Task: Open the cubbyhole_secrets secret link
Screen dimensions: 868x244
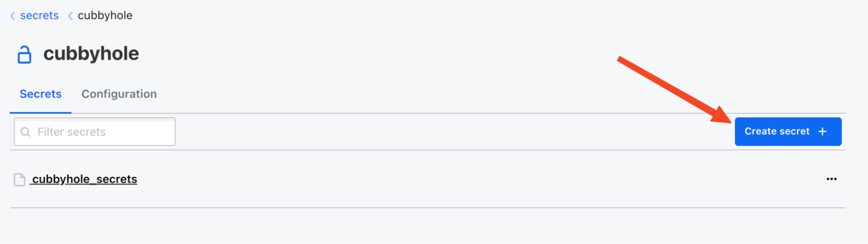Action: [x=85, y=179]
